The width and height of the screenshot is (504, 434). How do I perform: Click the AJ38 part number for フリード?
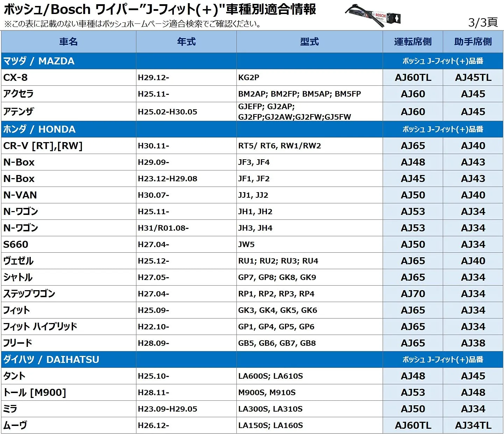473,343
